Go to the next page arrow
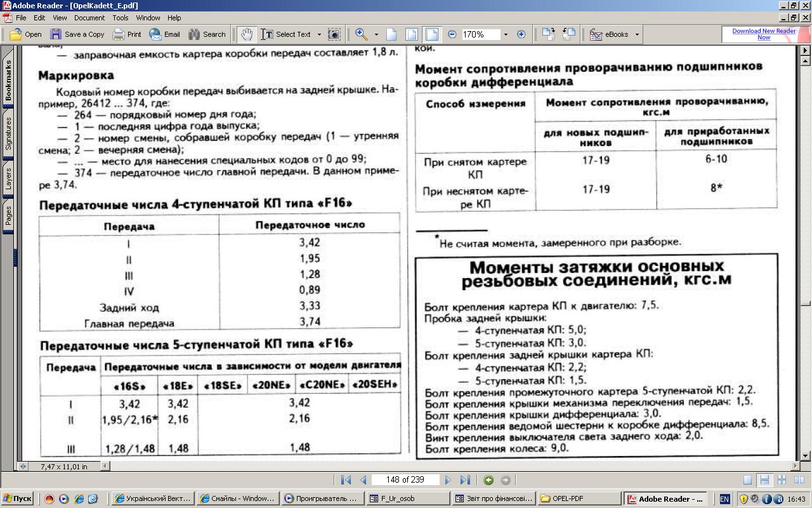The width and height of the screenshot is (812, 508). pyautogui.click(x=448, y=480)
